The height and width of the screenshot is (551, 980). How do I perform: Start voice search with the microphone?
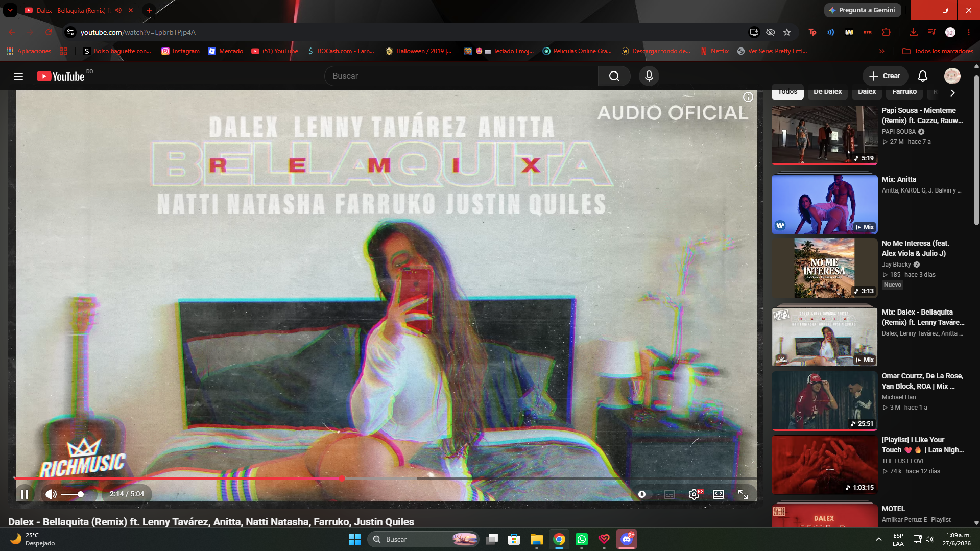[x=649, y=76]
